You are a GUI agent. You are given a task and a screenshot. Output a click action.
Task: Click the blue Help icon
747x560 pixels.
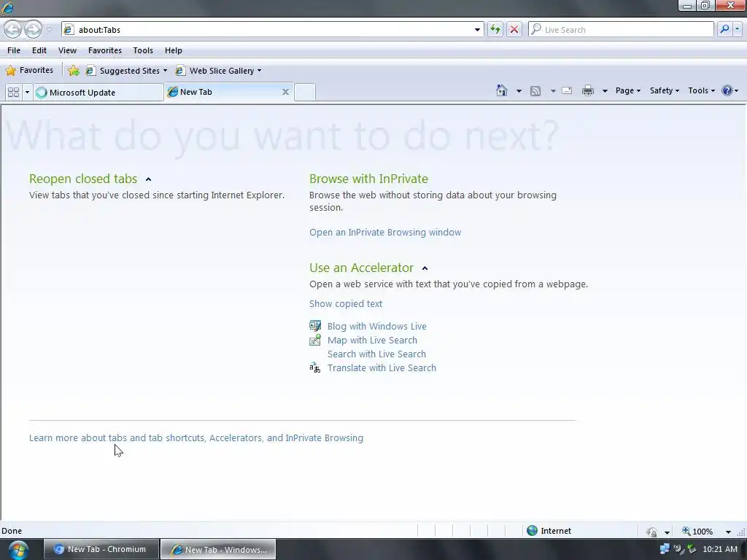point(727,90)
